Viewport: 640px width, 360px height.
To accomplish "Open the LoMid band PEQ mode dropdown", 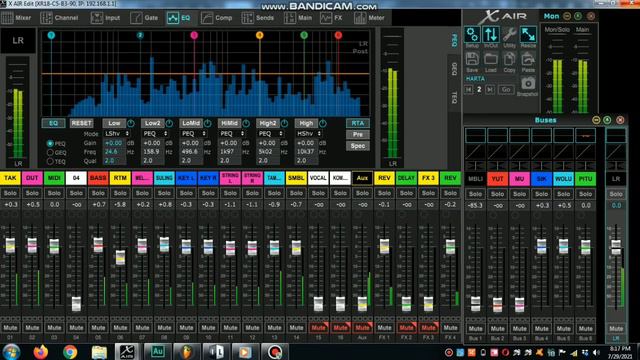I will click(193, 133).
